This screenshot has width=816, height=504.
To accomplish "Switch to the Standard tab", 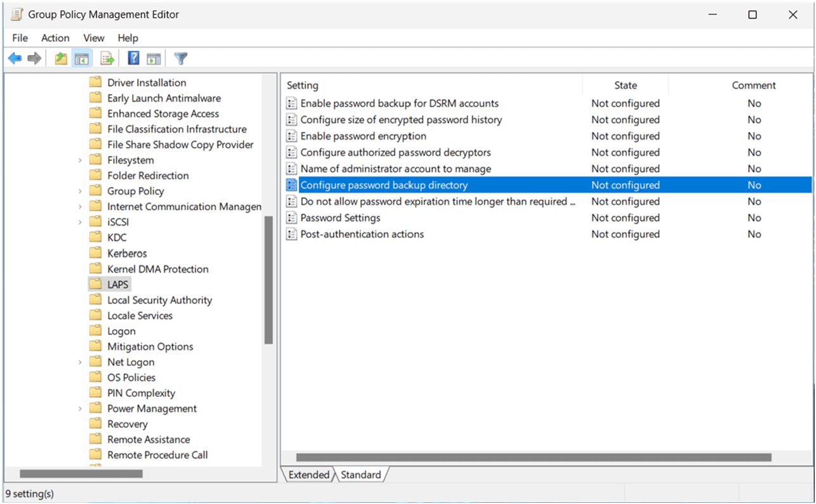I will (x=362, y=474).
